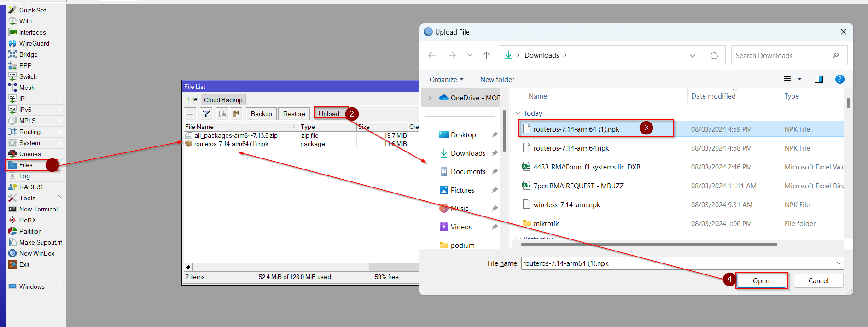Open the Bridge menu
868x327 pixels.
point(28,54)
